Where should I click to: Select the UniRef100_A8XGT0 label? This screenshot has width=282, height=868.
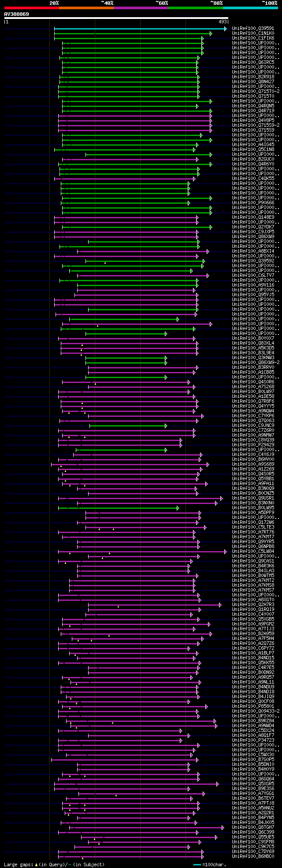click(x=253, y=600)
